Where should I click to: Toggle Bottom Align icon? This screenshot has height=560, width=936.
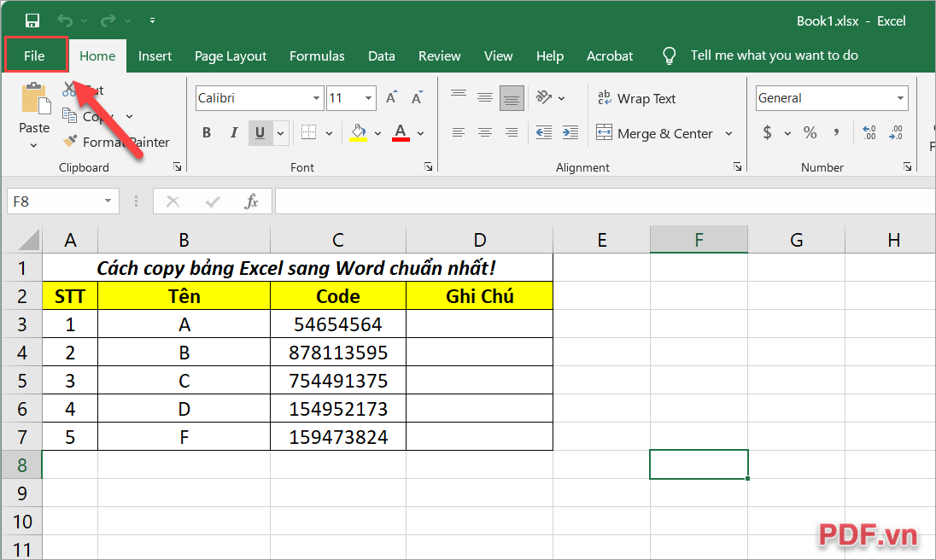[512, 98]
